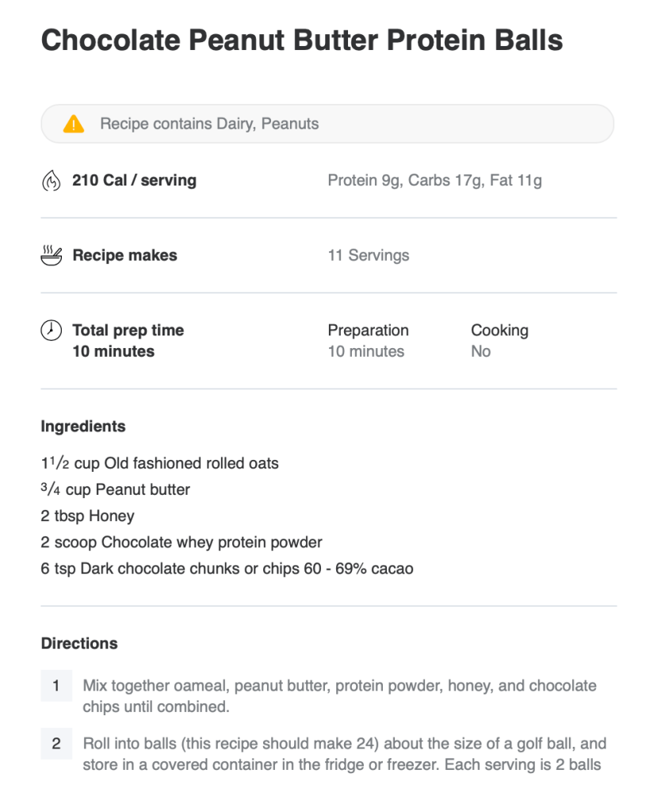Viewport: 646px width, 812px height.
Task: Click the Recipe makes label
Action: pos(124,255)
